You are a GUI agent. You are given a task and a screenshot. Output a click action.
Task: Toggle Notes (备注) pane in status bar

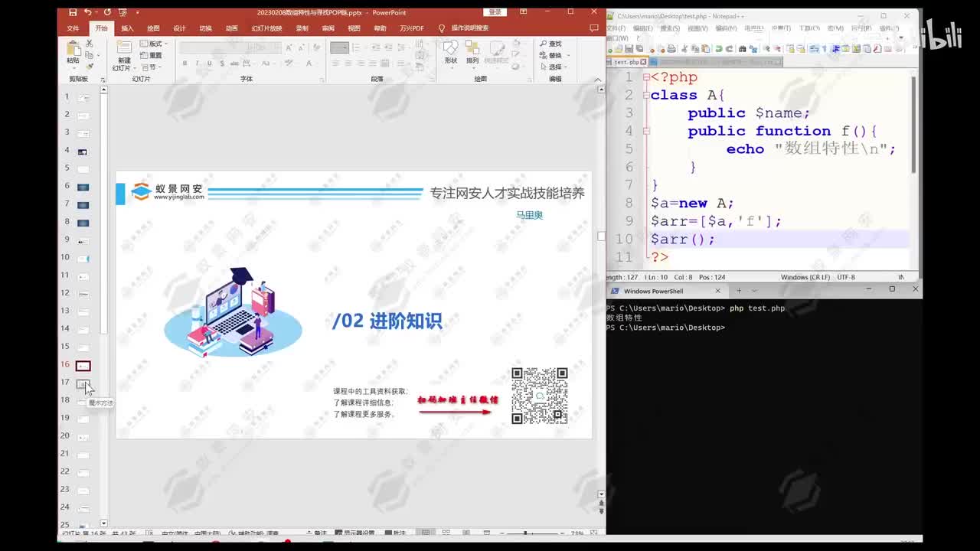coord(316,533)
